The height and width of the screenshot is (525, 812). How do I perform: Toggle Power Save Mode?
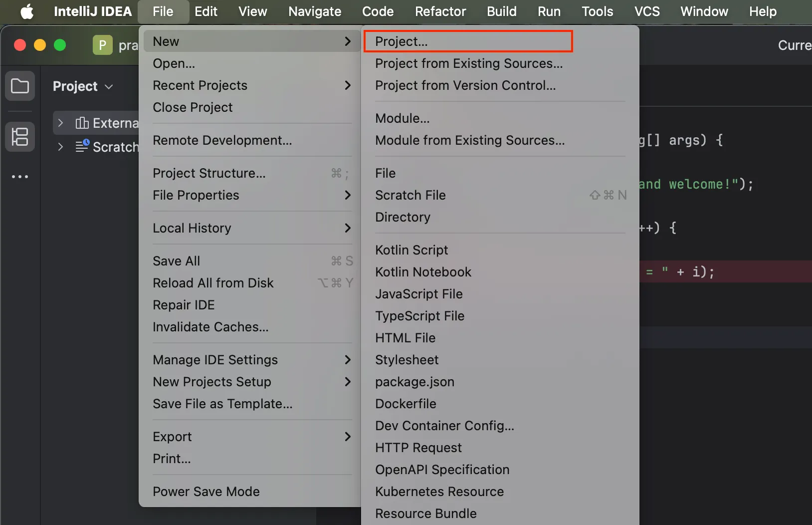point(206,492)
